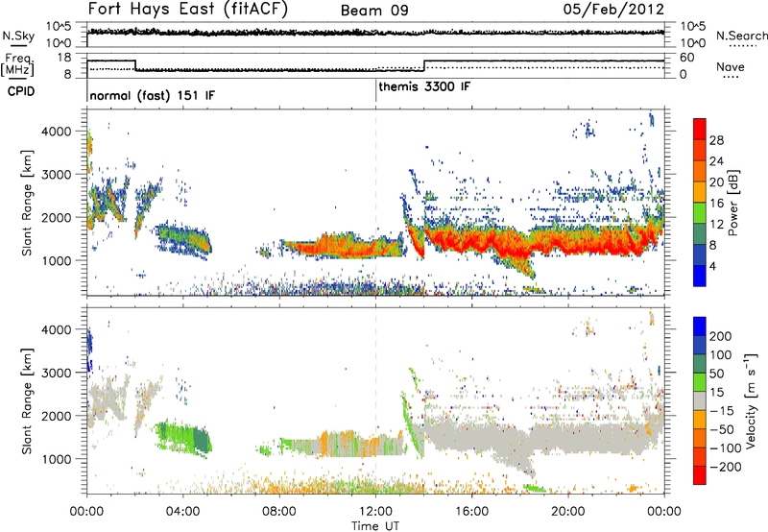Screen dimensions: 768x532
Task: Click the '04:00' time axis label
Action: (182, 512)
